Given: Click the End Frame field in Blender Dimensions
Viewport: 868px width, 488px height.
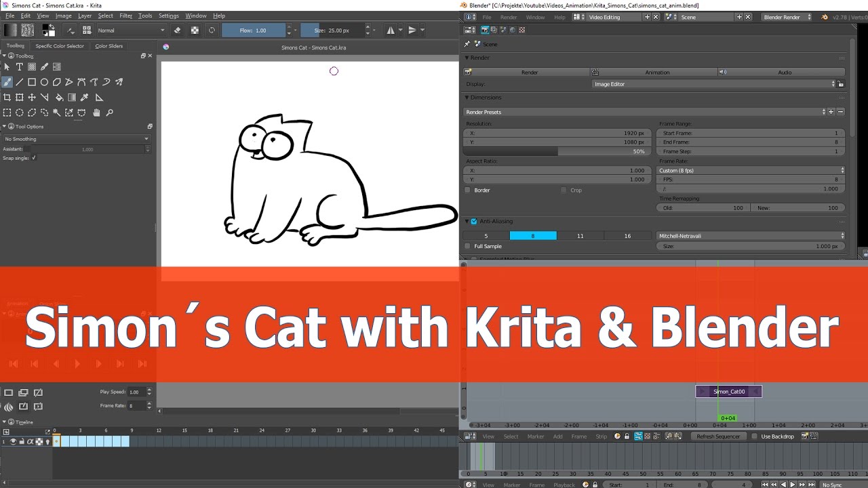Looking at the screenshot, I should 752,142.
